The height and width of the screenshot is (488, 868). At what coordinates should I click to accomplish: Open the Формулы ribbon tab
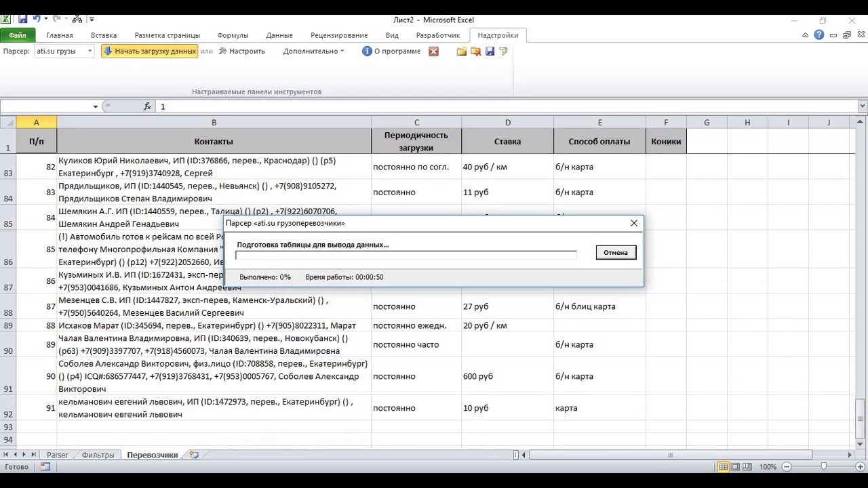233,35
